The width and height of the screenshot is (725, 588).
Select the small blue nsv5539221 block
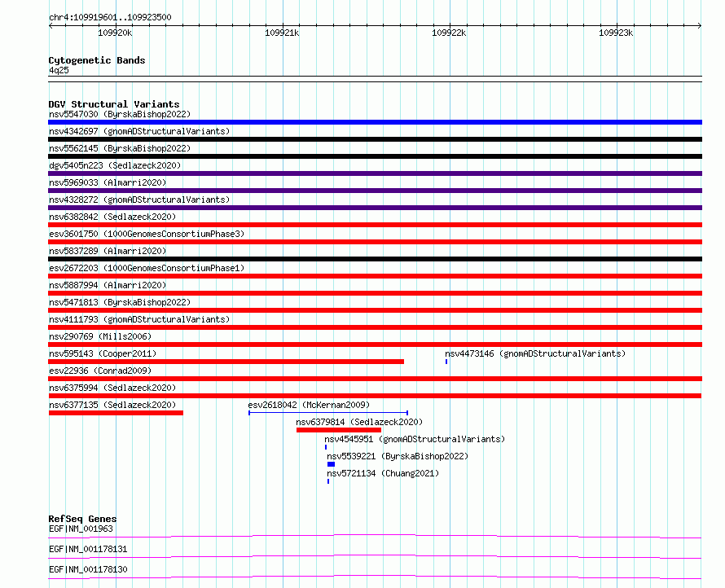pyautogui.click(x=331, y=464)
